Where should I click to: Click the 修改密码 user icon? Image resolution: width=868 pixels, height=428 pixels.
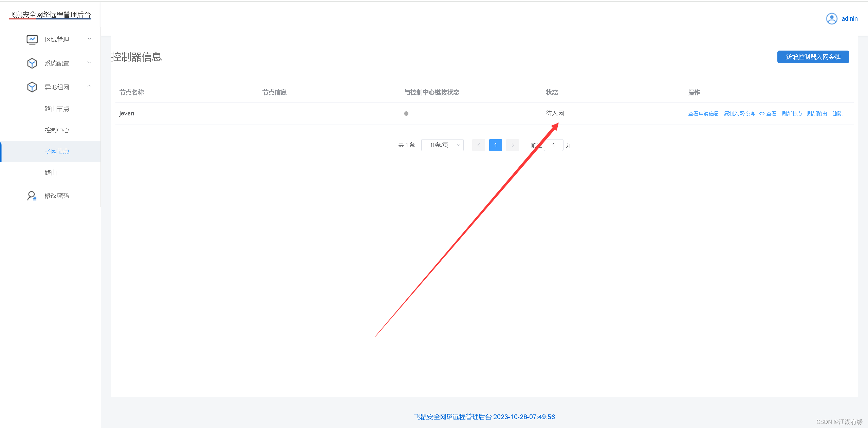pos(32,196)
